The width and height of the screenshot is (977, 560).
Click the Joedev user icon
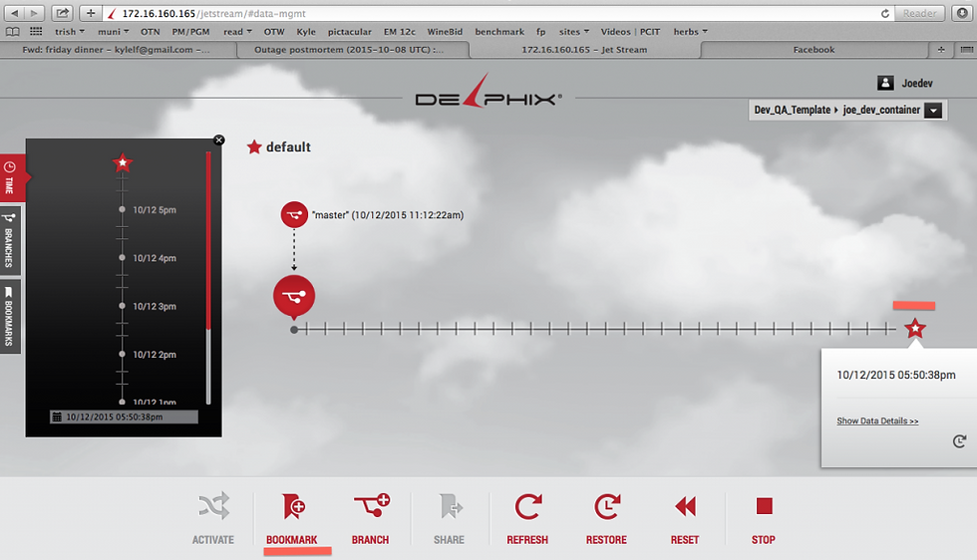885,83
